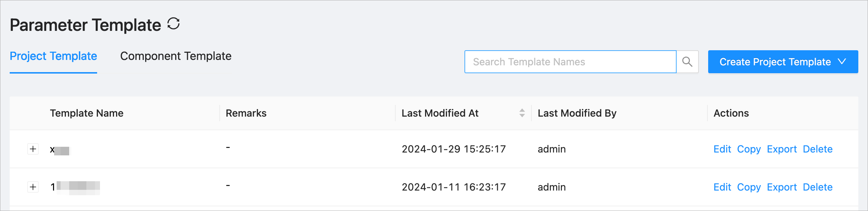This screenshot has width=868, height=211.
Task: Click the refresh icon beside Parameter Template
Action: point(173,24)
